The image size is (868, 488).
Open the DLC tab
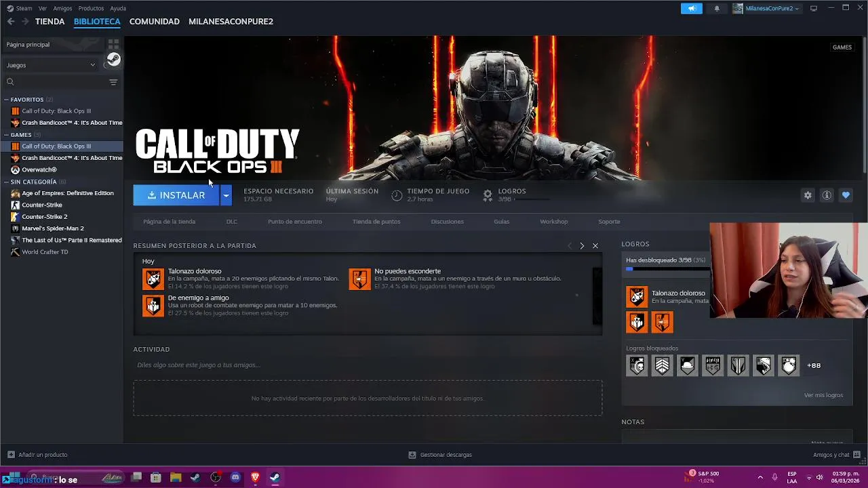[x=232, y=222]
